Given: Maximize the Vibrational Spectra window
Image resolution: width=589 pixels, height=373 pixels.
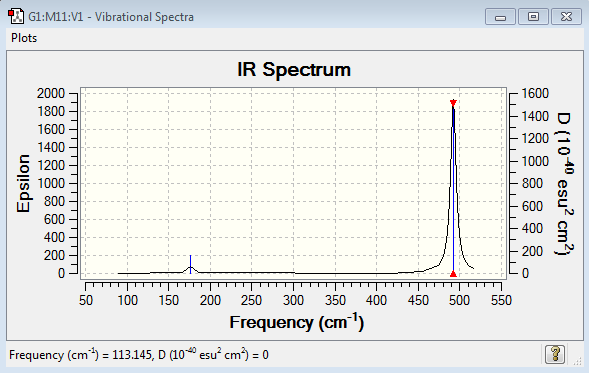Looking at the screenshot, I should tap(533, 17).
